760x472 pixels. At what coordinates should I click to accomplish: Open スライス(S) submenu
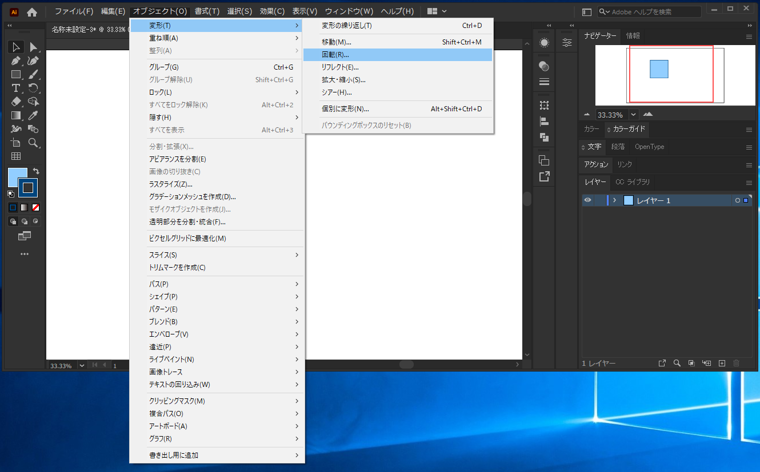tap(218, 255)
